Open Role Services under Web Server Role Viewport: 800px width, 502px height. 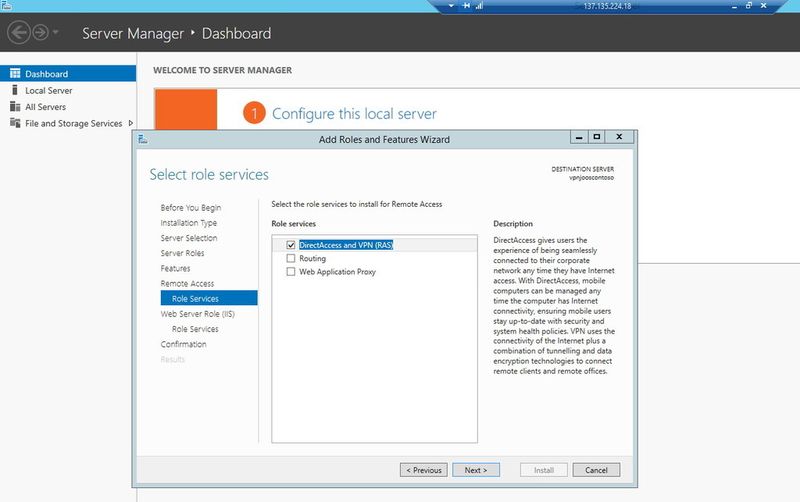(195, 329)
